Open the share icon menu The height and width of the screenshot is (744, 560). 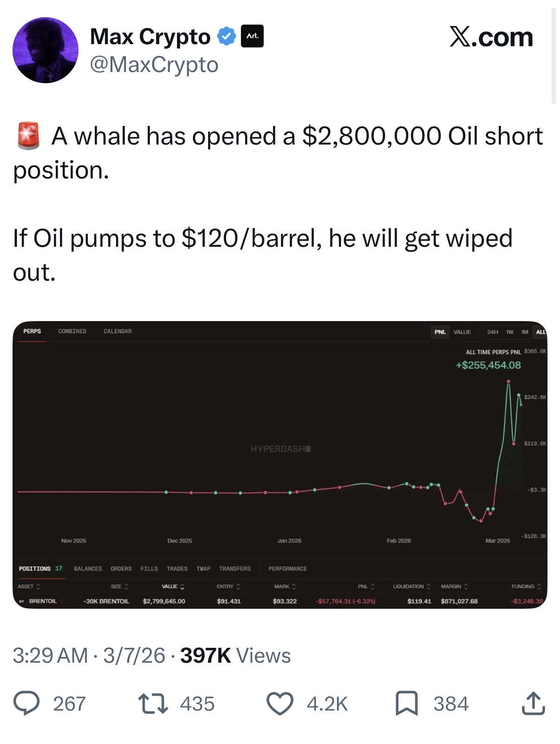click(x=533, y=703)
